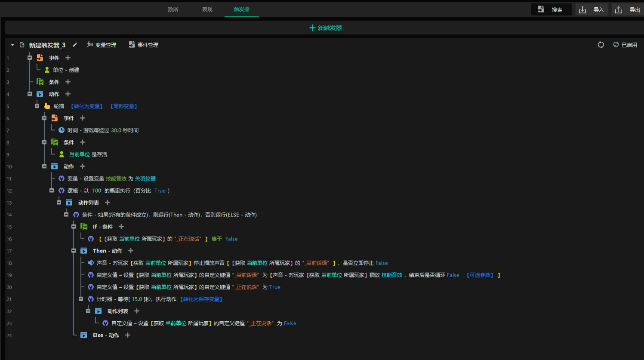Collapse the 动作 node on line 4
Viewport: 644px width, 360px height.
(x=30, y=94)
